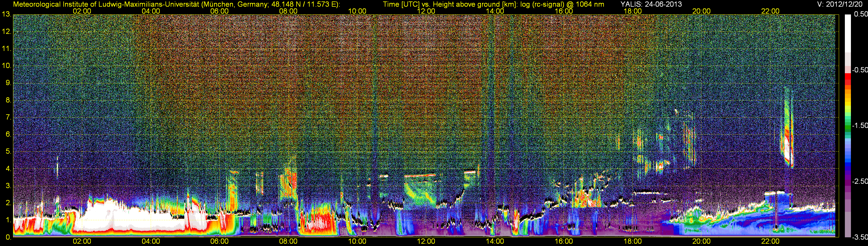Click the 04:00 label on the bottom time axis

pyautogui.click(x=151, y=241)
